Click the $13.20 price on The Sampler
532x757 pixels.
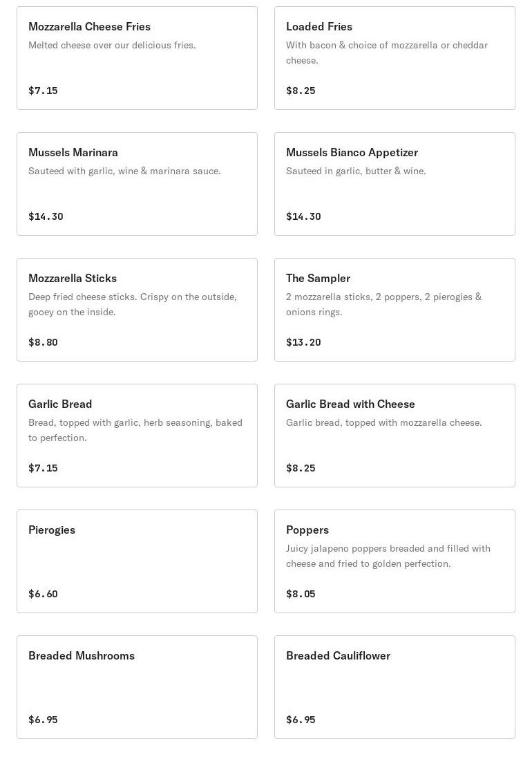tap(303, 342)
